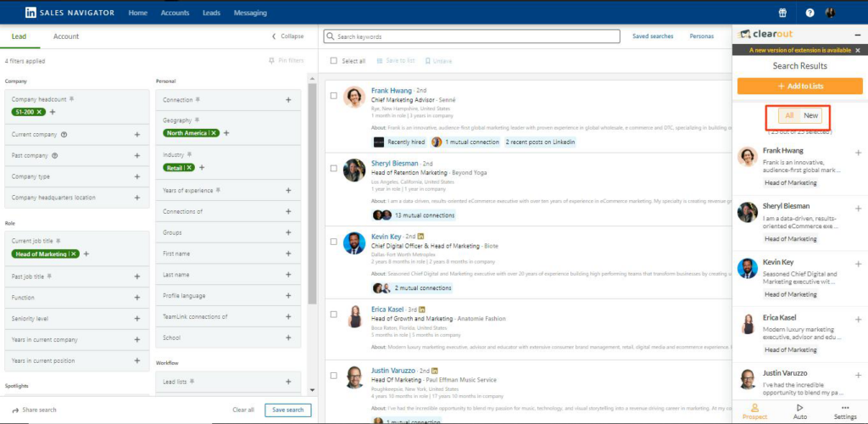Close the new extension version banner
868x424 pixels.
coord(858,50)
